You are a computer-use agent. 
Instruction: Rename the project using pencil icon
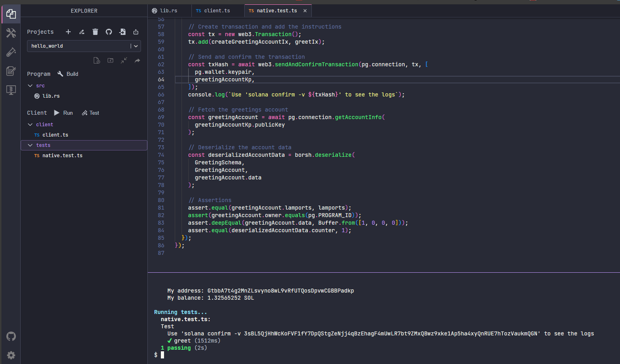tap(82, 32)
